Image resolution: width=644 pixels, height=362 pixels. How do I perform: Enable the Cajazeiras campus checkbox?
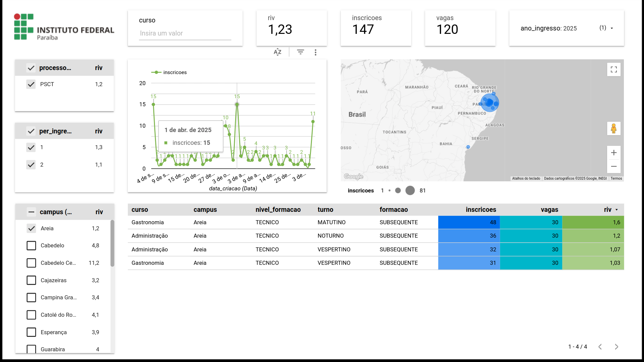31,280
